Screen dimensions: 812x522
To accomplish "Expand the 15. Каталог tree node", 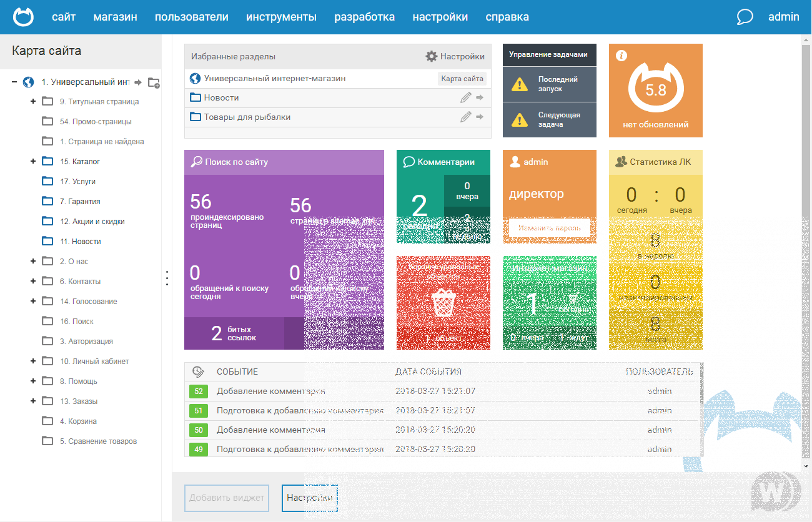I will (32, 162).
